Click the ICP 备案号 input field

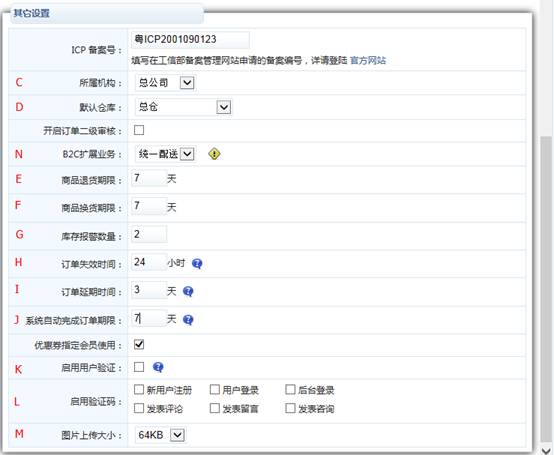[x=190, y=40]
